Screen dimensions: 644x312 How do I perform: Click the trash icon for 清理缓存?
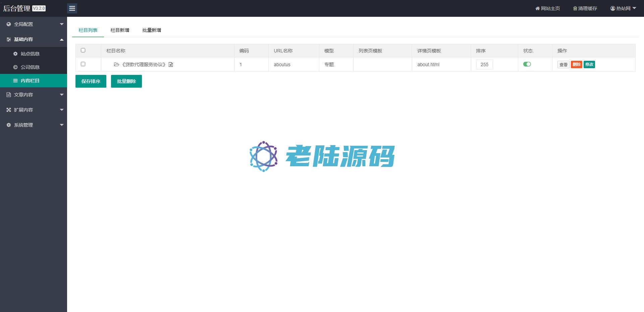click(575, 8)
